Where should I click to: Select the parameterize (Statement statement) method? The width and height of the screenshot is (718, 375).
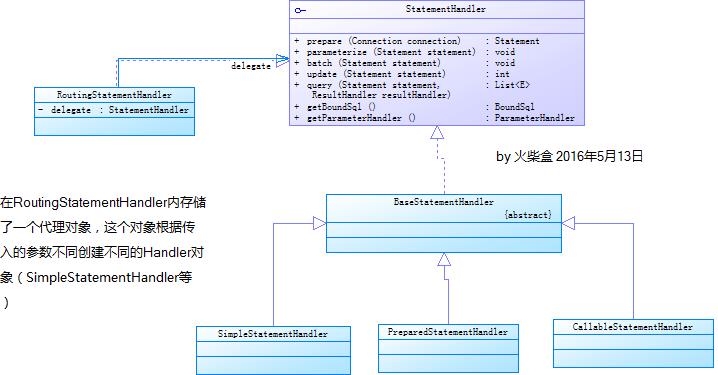pyautogui.click(x=391, y=52)
